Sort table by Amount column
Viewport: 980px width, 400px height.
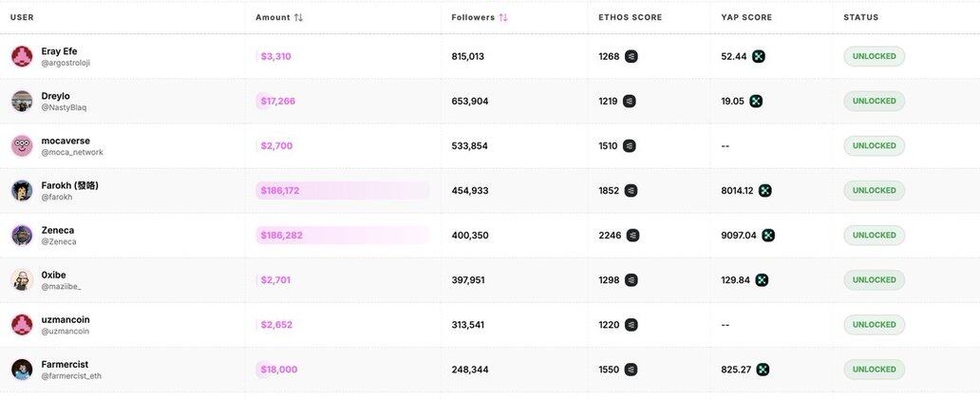coord(298,17)
